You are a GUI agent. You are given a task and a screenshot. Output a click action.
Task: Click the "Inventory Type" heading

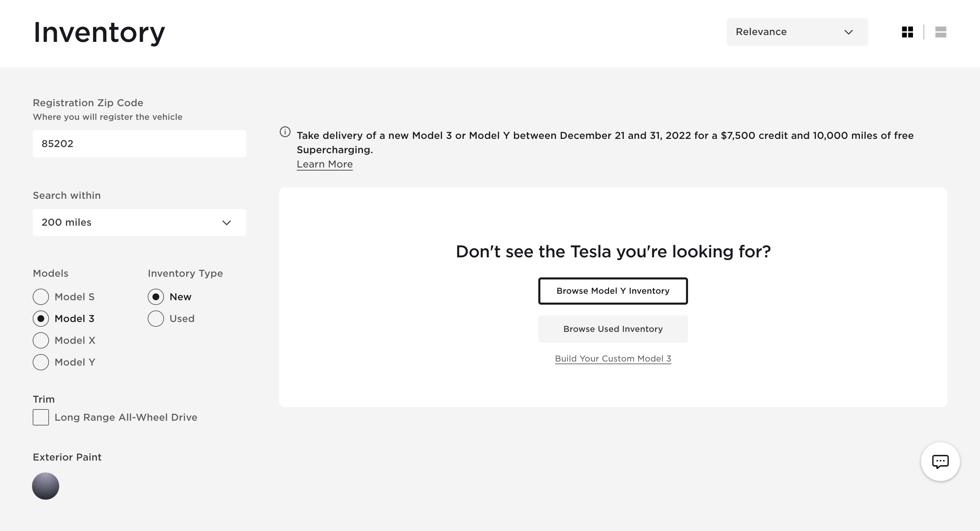pyautogui.click(x=185, y=273)
